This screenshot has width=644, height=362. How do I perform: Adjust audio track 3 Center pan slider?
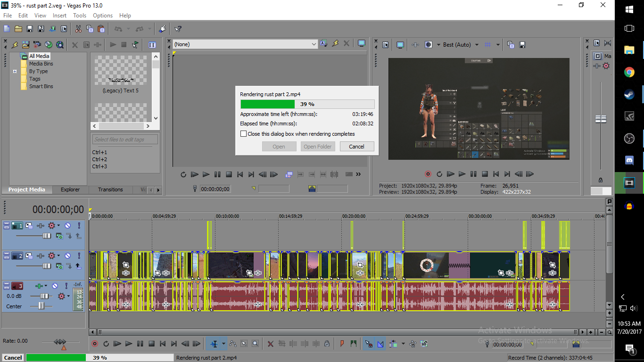click(41, 306)
